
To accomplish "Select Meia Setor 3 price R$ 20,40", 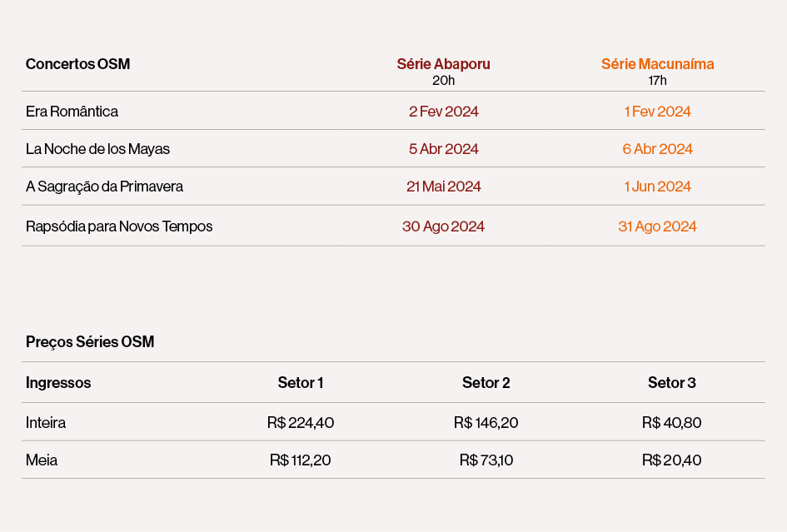I will [x=671, y=460].
